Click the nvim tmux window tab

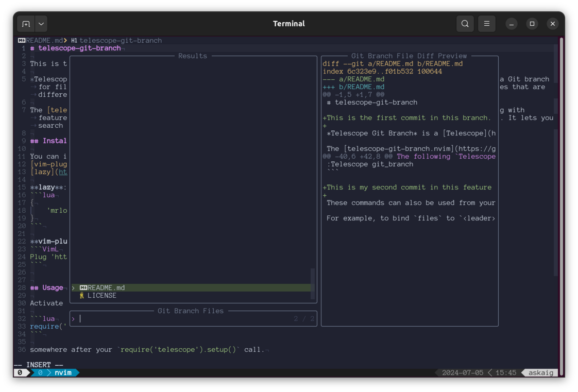[63, 373]
